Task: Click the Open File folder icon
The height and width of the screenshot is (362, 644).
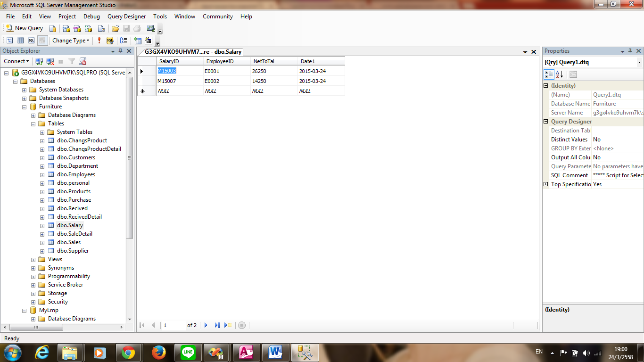Action: (x=115, y=28)
